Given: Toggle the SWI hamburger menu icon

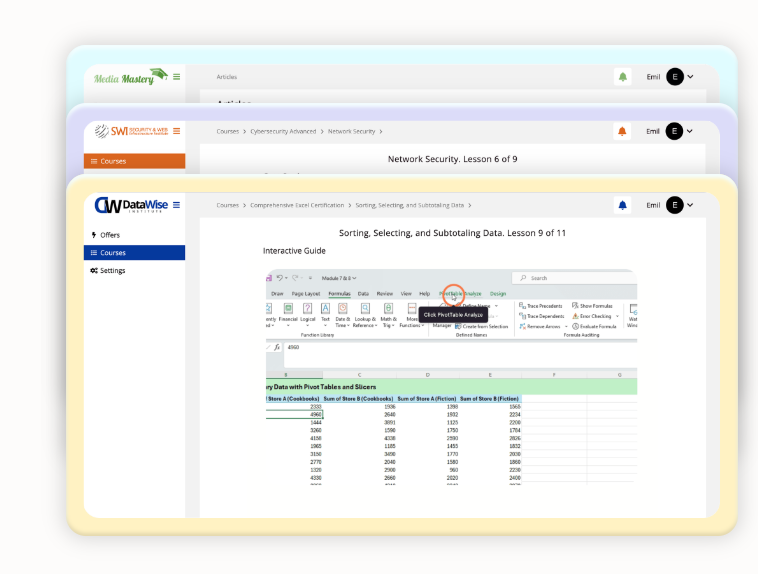Looking at the screenshot, I should pos(177,131).
